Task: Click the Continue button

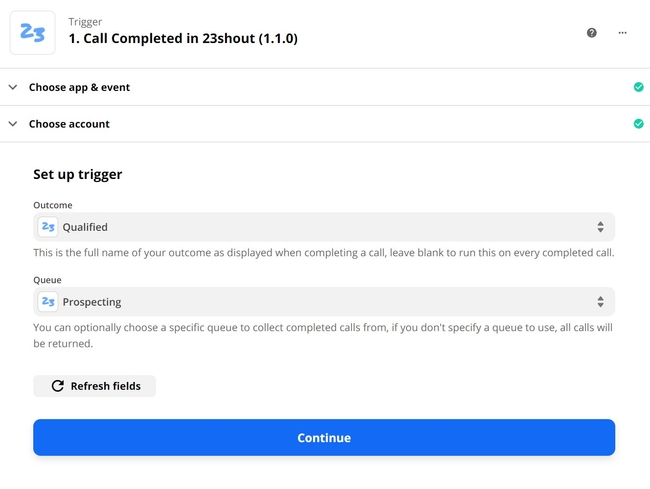Action: click(324, 437)
